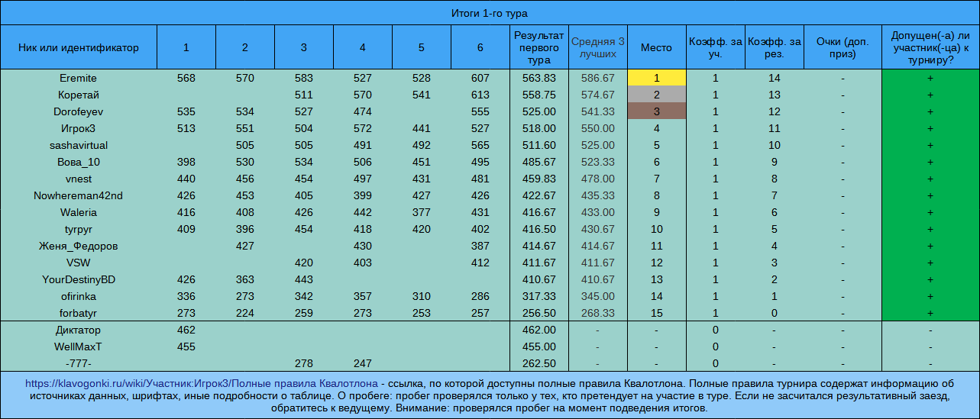980x419 pixels.
Task: Select the name cell 'VSW'
Action: click(x=79, y=263)
